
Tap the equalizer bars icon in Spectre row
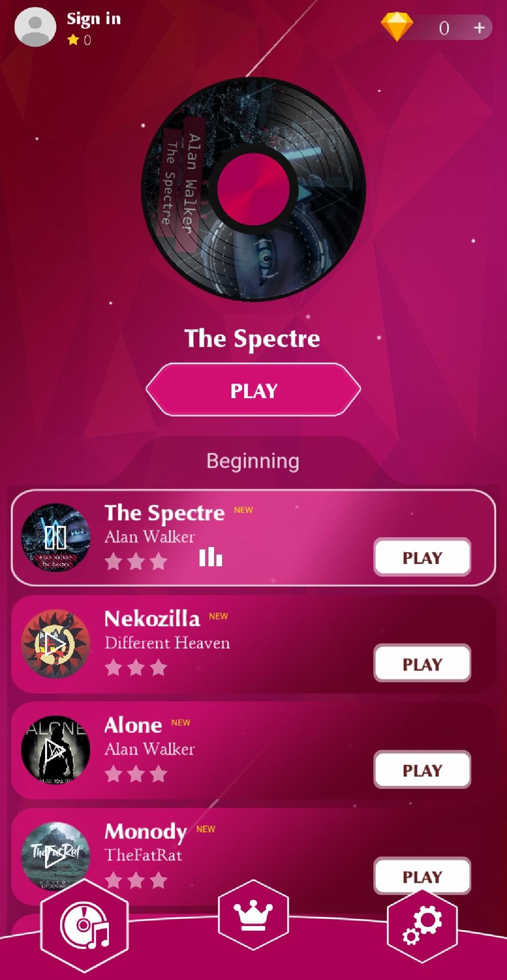(x=210, y=557)
